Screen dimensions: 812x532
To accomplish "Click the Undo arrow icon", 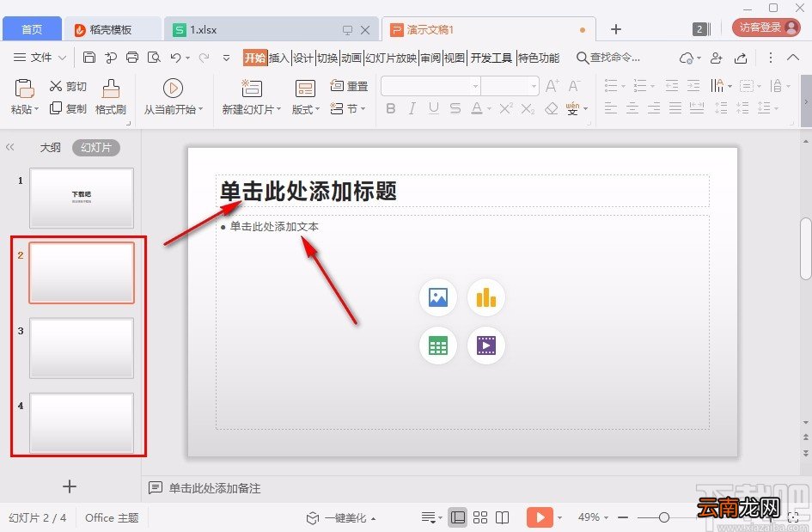I will (x=176, y=58).
